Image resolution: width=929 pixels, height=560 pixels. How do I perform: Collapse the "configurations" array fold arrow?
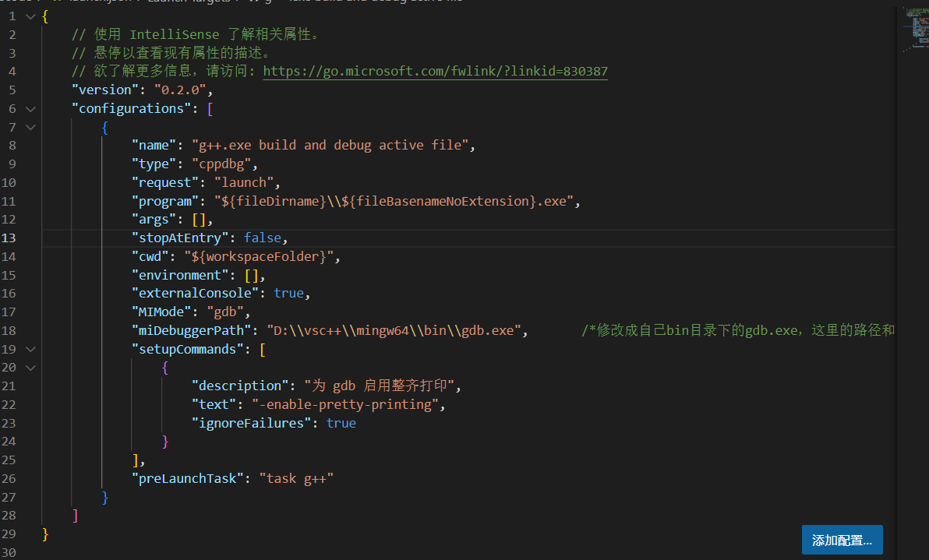tap(31, 109)
